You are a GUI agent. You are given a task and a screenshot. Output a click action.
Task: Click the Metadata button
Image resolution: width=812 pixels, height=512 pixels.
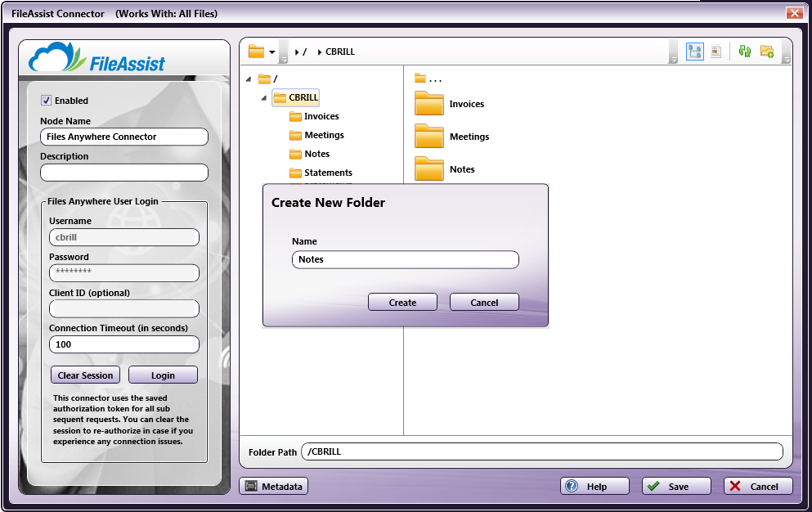(x=274, y=487)
